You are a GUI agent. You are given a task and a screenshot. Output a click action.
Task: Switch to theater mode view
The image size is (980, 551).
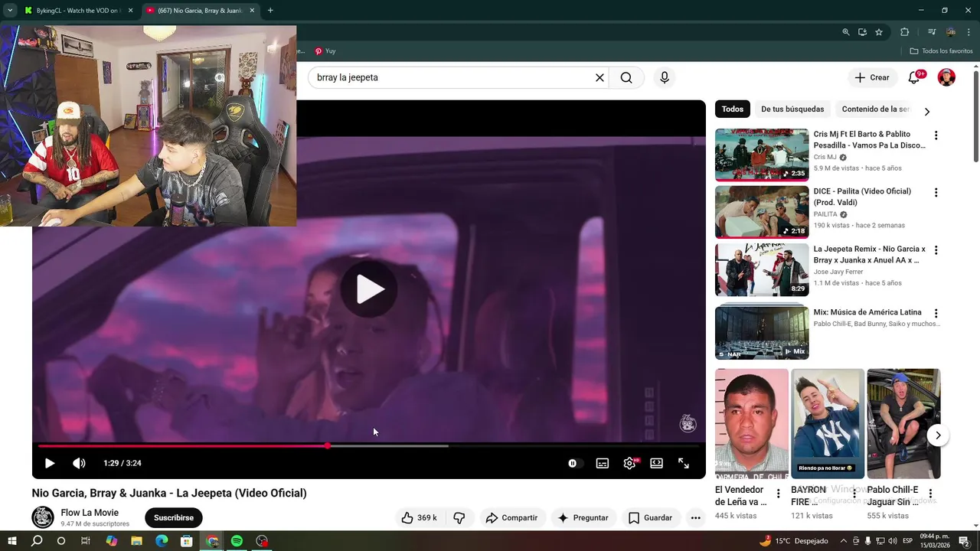coord(656,463)
